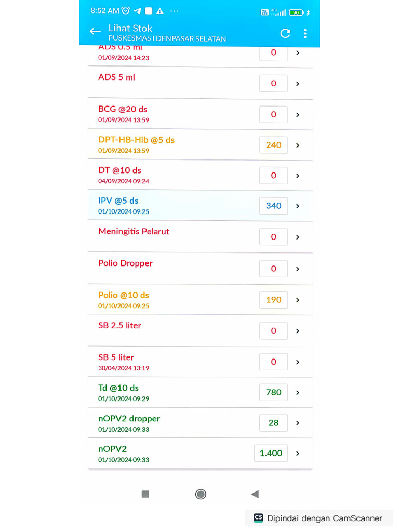Expand the Td @10 ds chevron
399x532 pixels.
point(298,393)
